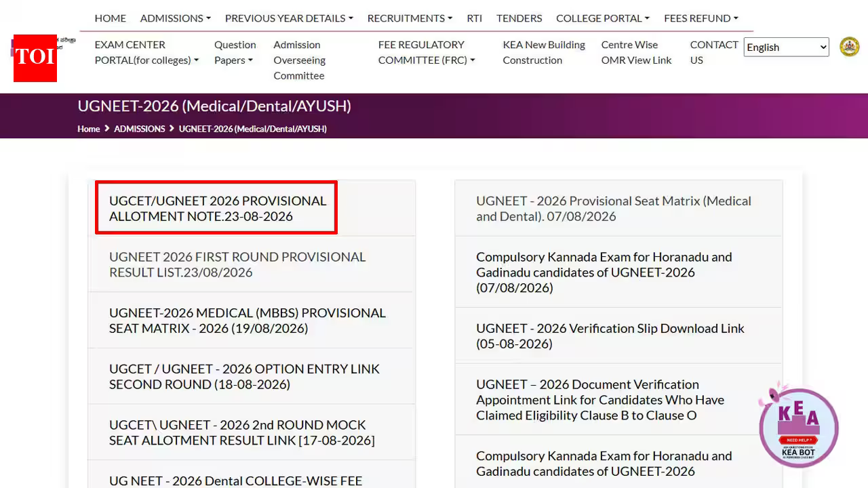Click the Karnataka government emblem icon
The height and width of the screenshot is (488, 868).
point(850,47)
